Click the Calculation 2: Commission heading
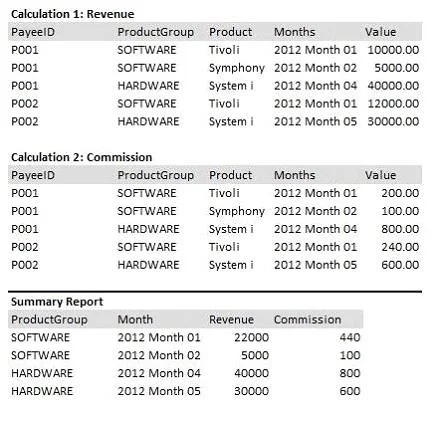 82,157
